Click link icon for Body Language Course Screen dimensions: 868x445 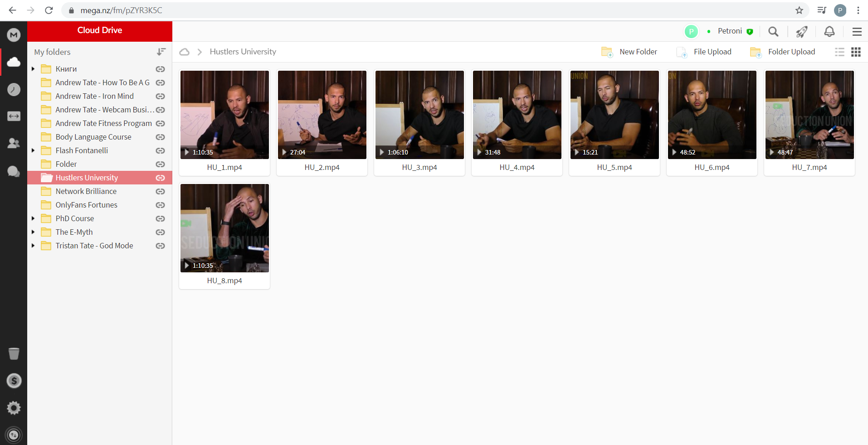[160, 137]
